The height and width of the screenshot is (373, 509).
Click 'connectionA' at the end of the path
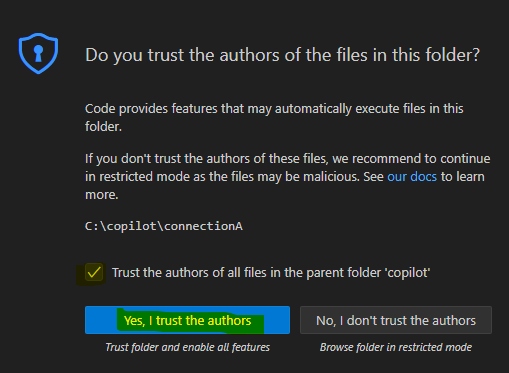coord(203,226)
